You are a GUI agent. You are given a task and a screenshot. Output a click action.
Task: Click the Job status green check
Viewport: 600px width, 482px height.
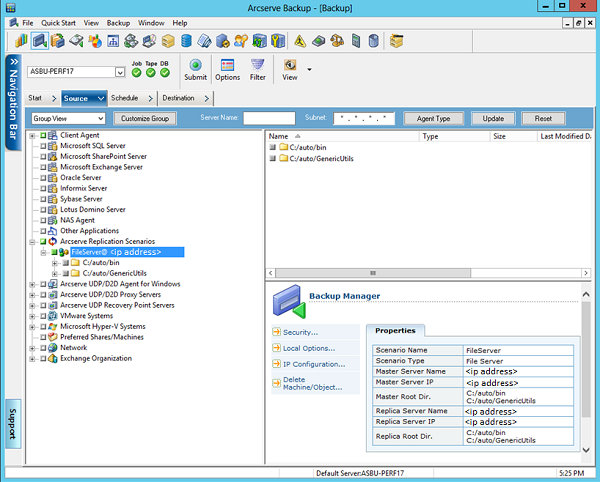[136, 73]
